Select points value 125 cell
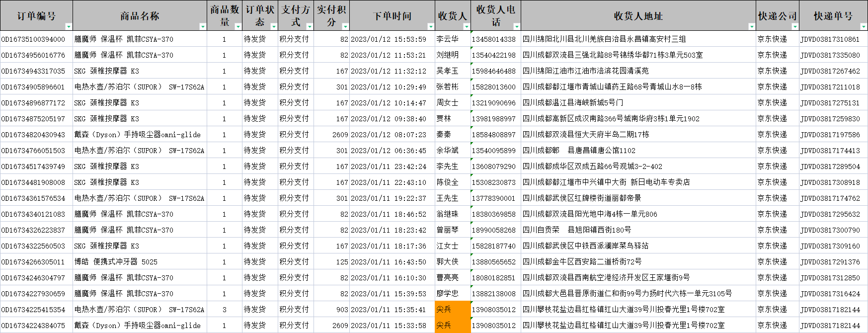The height and width of the screenshot is (333, 868). (331, 262)
